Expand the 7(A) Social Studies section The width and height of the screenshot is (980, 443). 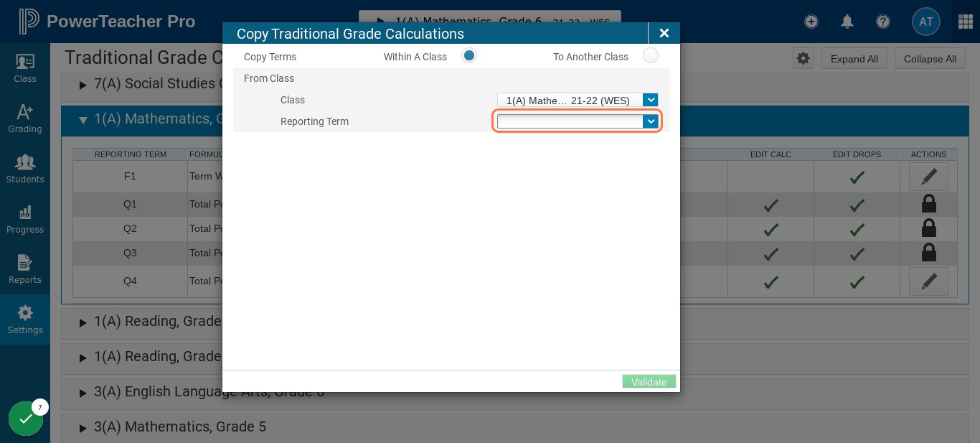(83, 85)
